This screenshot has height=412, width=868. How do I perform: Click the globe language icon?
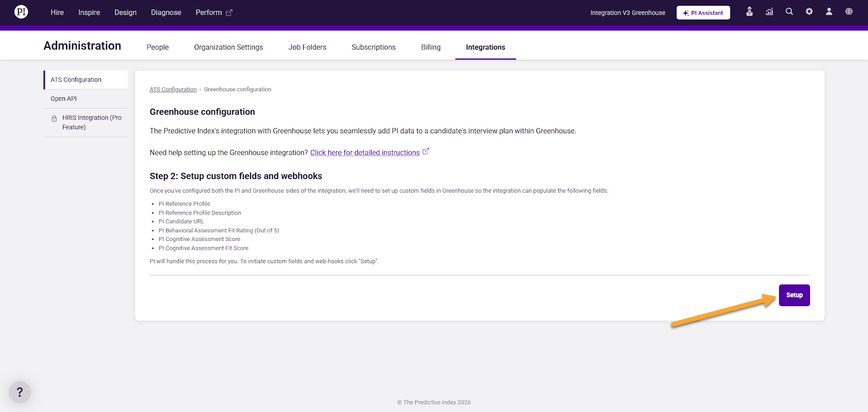click(x=849, y=12)
